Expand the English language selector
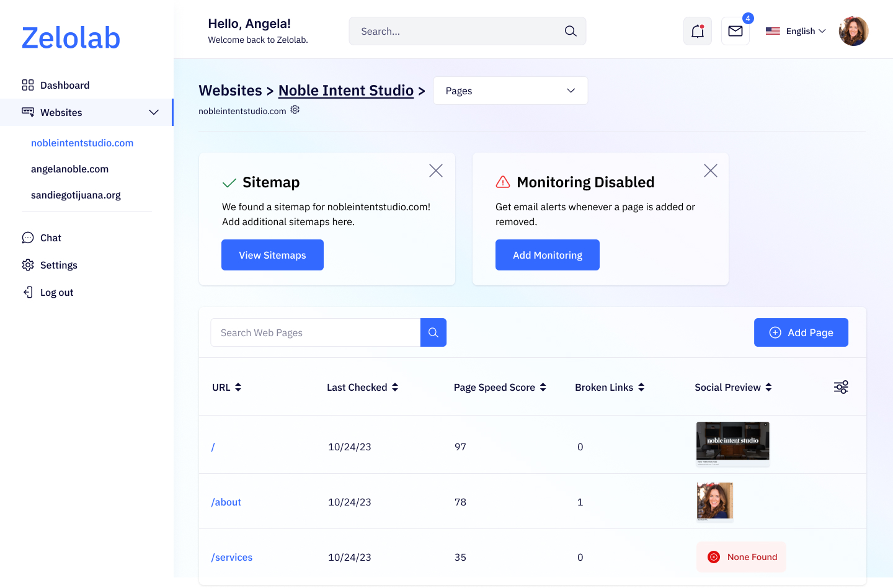 pyautogui.click(x=796, y=31)
